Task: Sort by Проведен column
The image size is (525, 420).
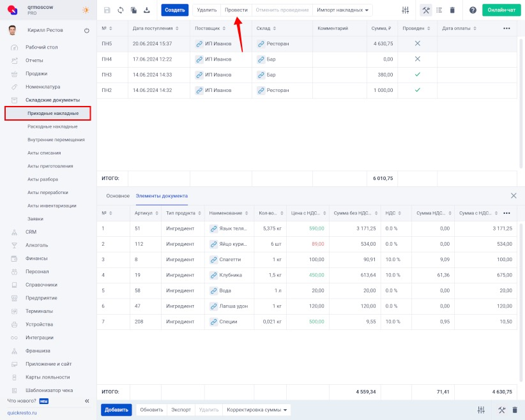Action: [416, 29]
